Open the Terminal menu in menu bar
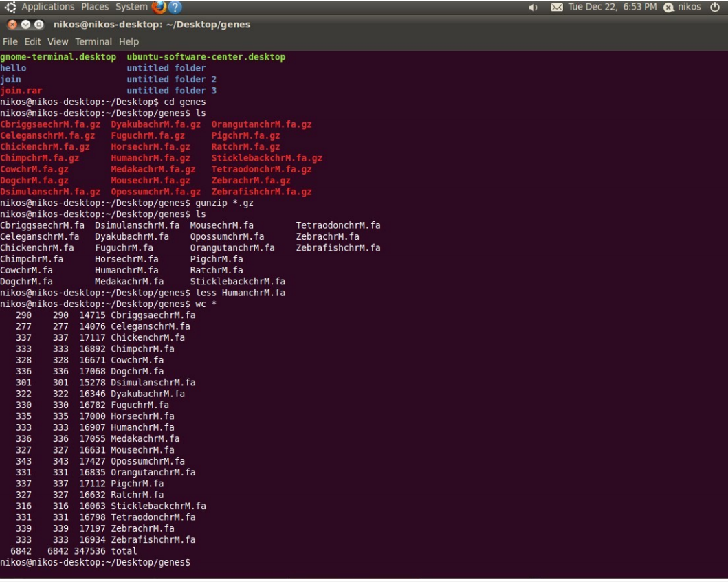 point(93,42)
